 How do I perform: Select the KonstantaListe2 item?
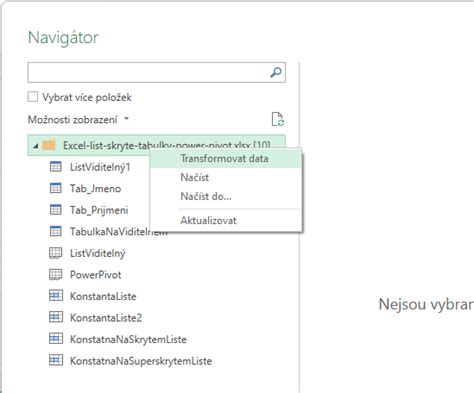[106, 318]
